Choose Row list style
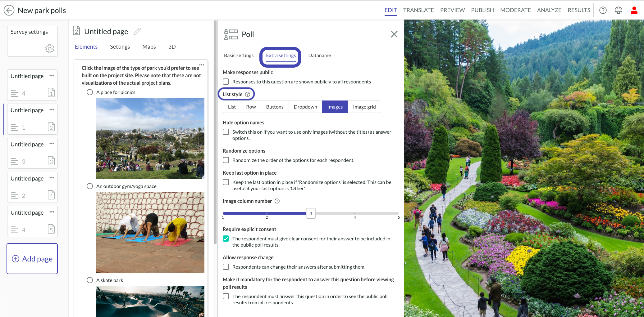Screen dimensions: 644x317 click(x=251, y=107)
